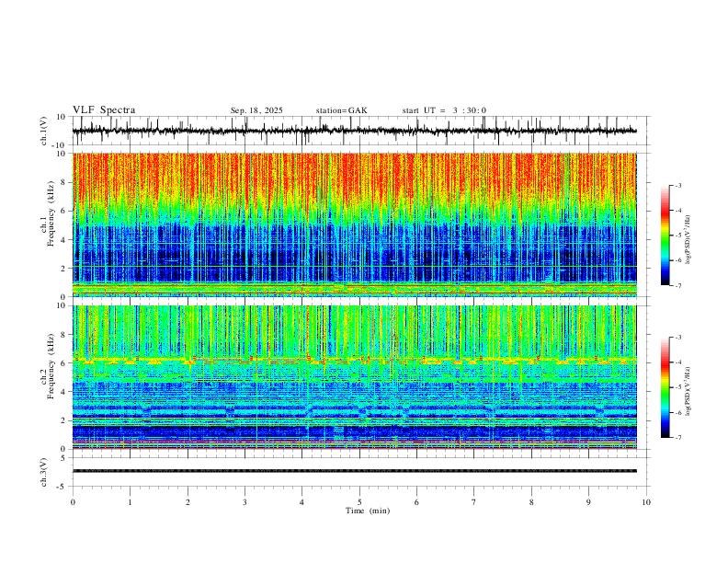The image size is (728, 563).
Task: Click the "4" kHz tick on ch.1 spectrogram axis
Action: pyautogui.click(x=63, y=240)
